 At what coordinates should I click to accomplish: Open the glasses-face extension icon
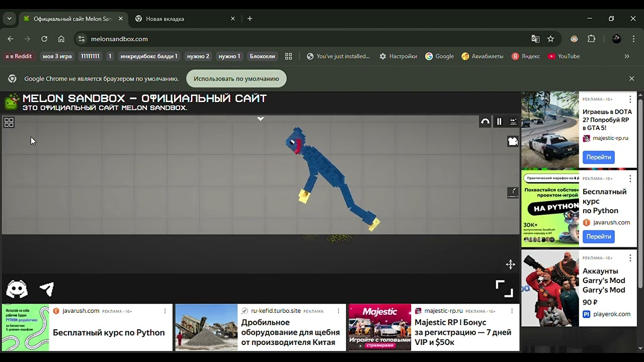click(574, 39)
